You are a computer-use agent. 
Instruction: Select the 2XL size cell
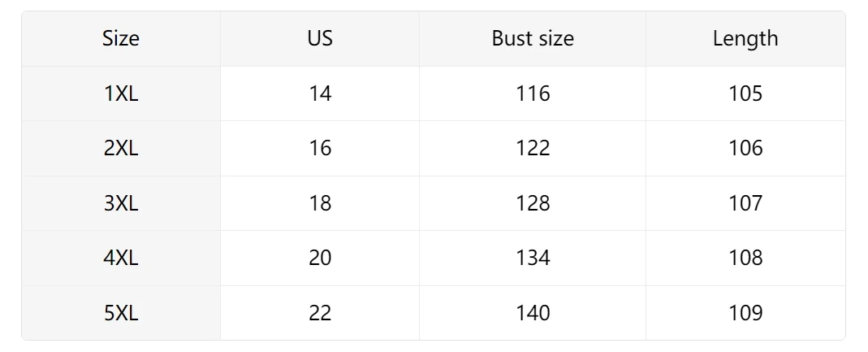coord(121,148)
